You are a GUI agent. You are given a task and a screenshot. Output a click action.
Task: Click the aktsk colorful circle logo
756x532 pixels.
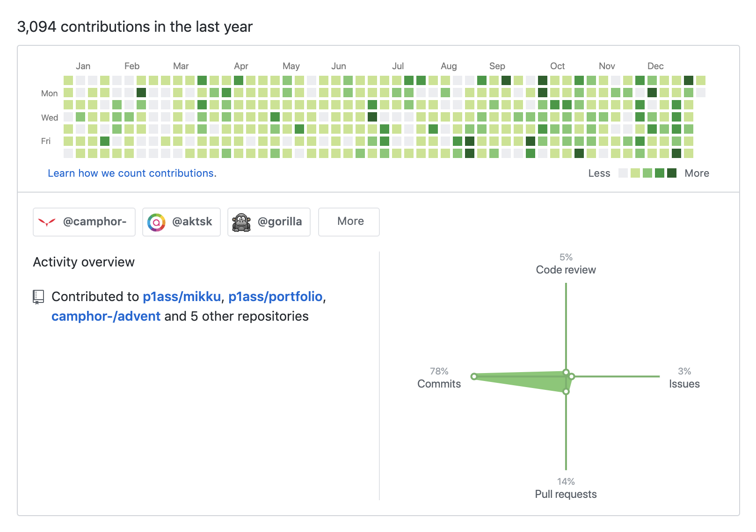coord(156,222)
